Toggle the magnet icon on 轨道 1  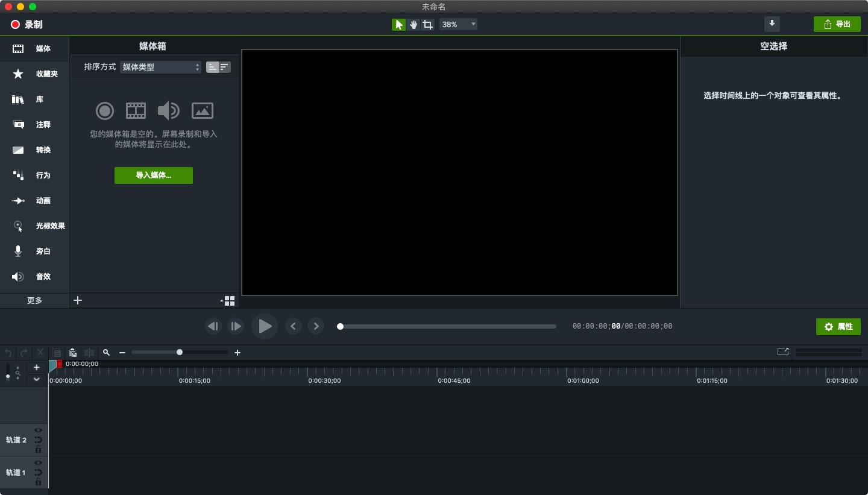click(x=38, y=473)
